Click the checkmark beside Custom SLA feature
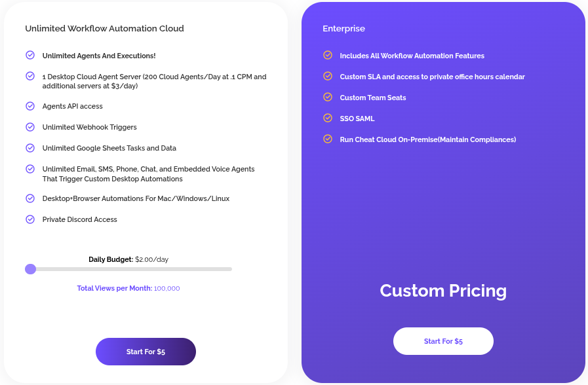Viewport: 588px width, 385px height. coord(327,77)
